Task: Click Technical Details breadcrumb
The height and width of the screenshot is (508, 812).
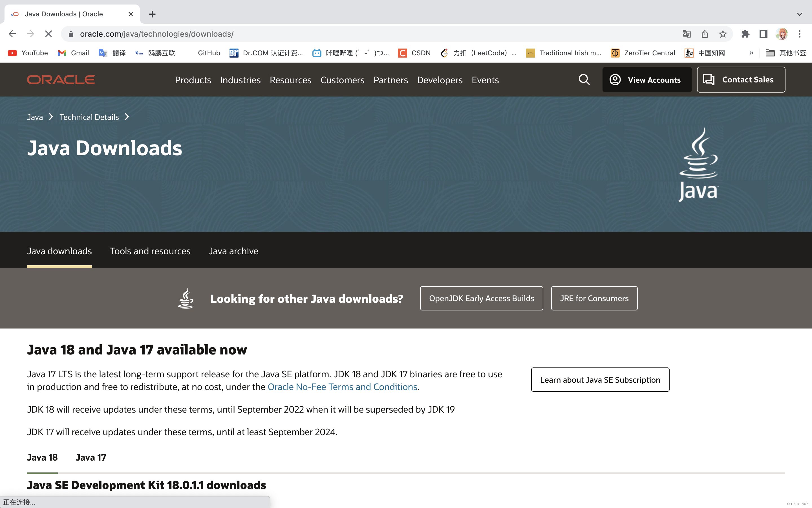Action: pos(89,117)
